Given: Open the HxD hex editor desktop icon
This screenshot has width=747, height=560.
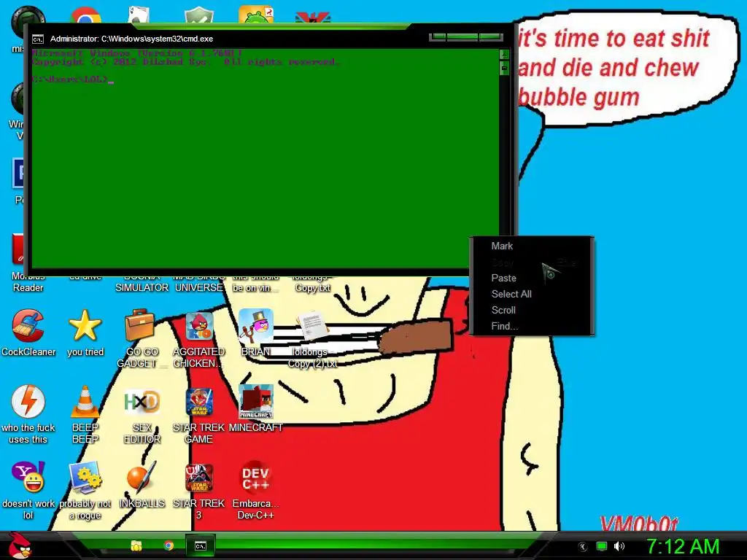Looking at the screenshot, I should point(142,402).
